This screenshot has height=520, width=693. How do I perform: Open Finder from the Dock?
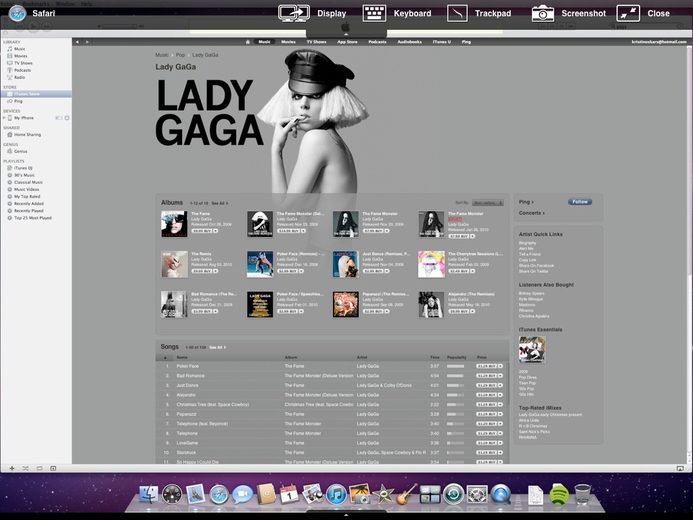pyautogui.click(x=148, y=494)
